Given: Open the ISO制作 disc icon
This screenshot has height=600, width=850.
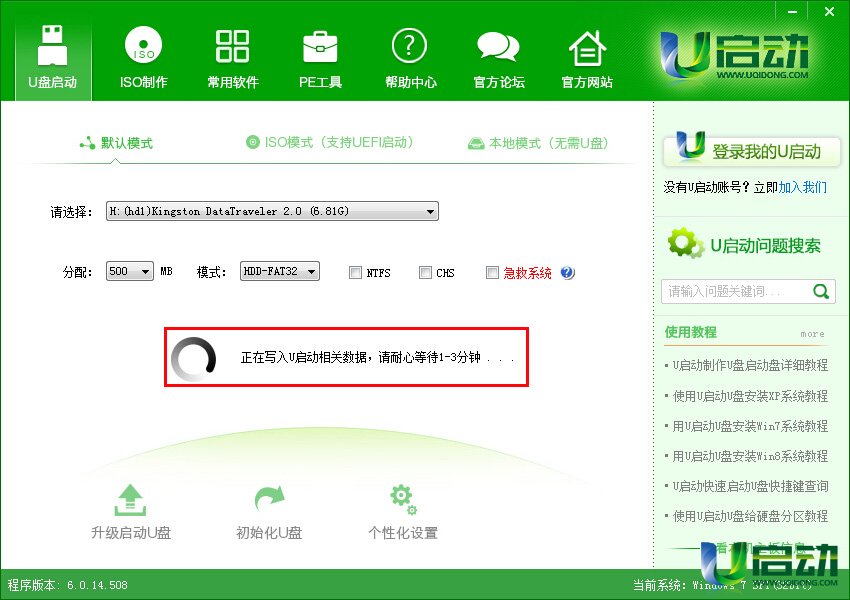Looking at the screenshot, I should point(143,46).
